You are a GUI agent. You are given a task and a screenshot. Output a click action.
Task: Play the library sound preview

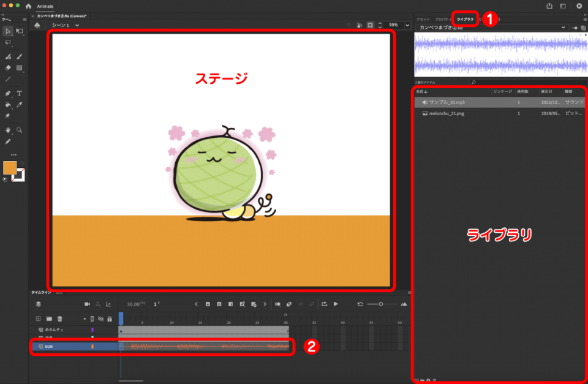tap(586, 34)
